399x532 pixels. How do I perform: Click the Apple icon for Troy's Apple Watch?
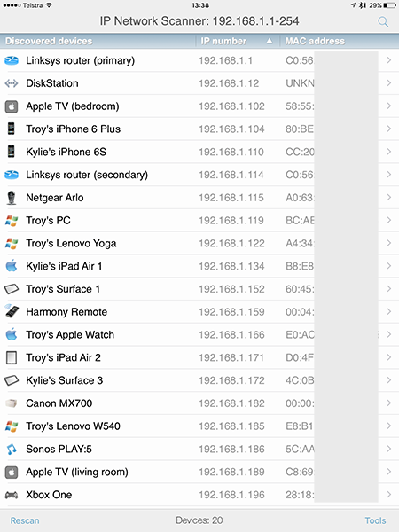pos(12,334)
